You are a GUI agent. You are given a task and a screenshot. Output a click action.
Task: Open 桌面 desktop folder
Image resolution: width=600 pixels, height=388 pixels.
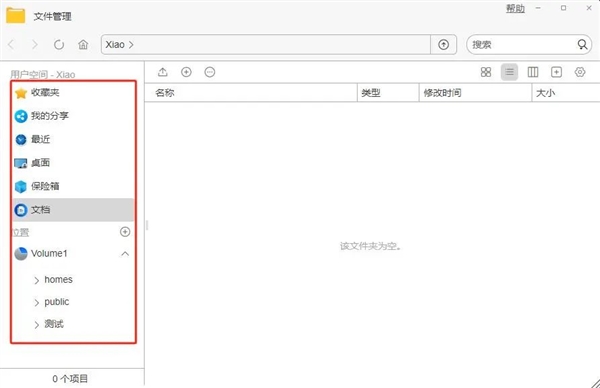(x=73, y=163)
